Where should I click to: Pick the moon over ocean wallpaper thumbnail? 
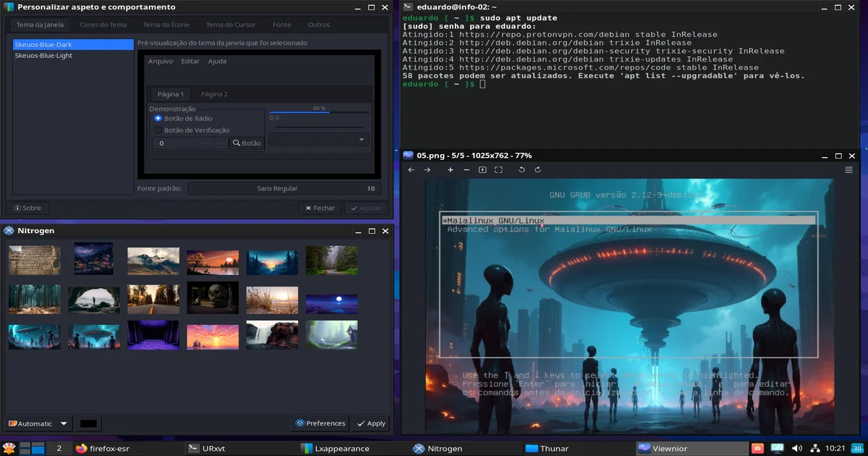[x=331, y=303]
